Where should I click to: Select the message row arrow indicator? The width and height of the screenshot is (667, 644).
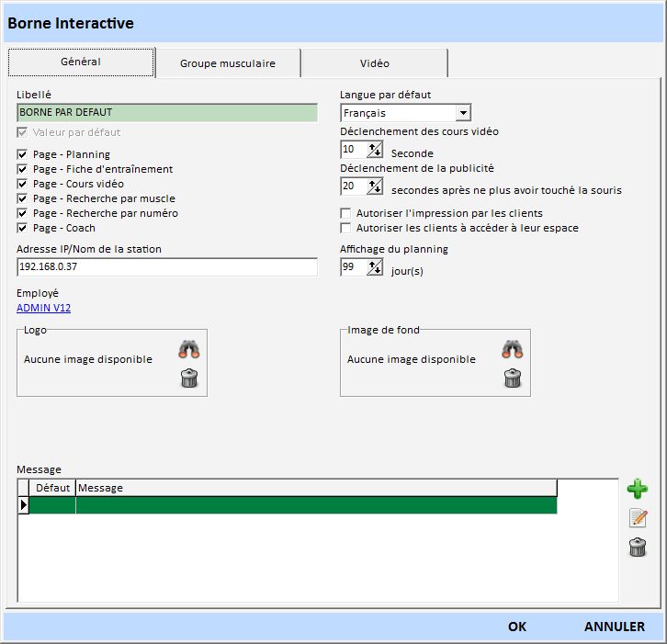[24, 504]
